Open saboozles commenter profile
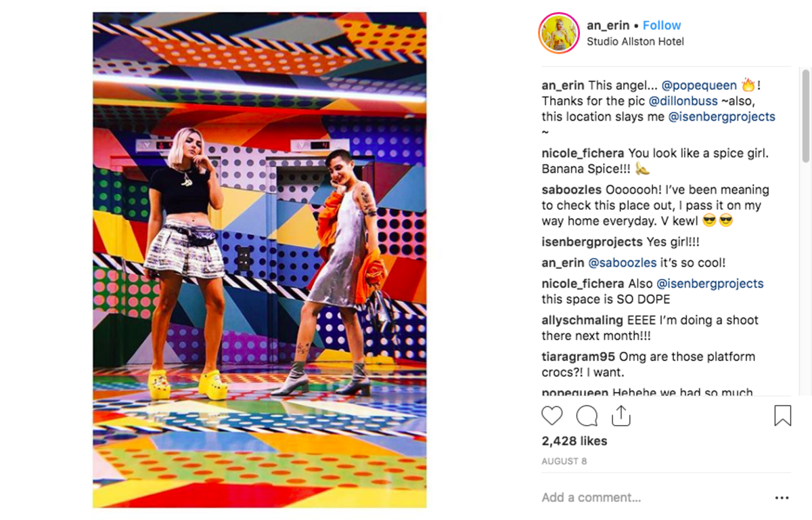This screenshot has width=812, height=520. (572, 190)
